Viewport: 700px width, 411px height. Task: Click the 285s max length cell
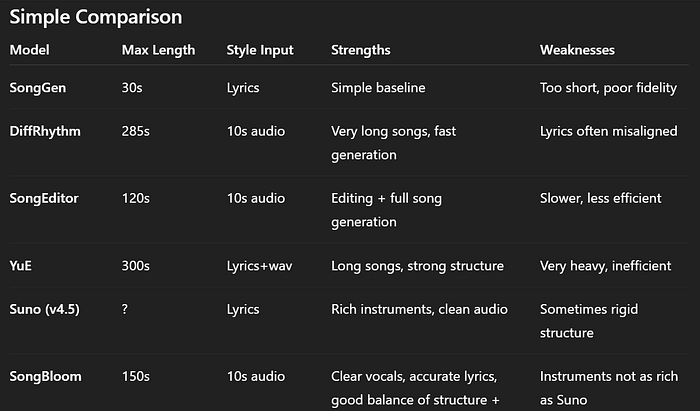pos(136,131)
